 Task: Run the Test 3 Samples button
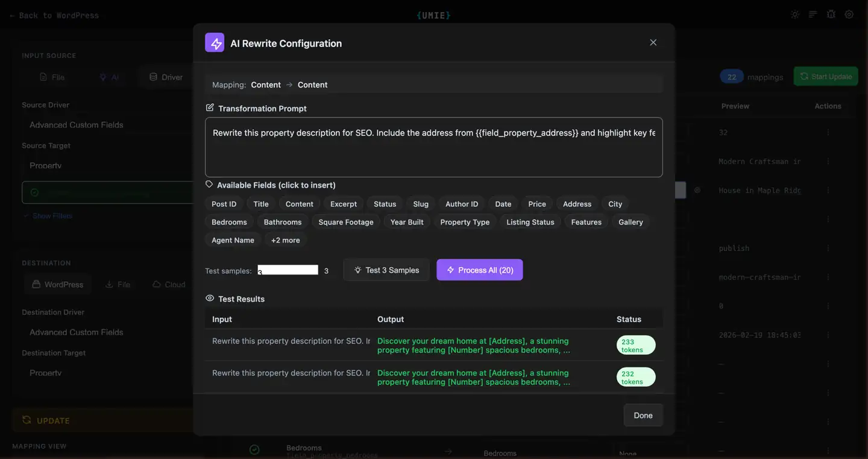click(386, 270)
